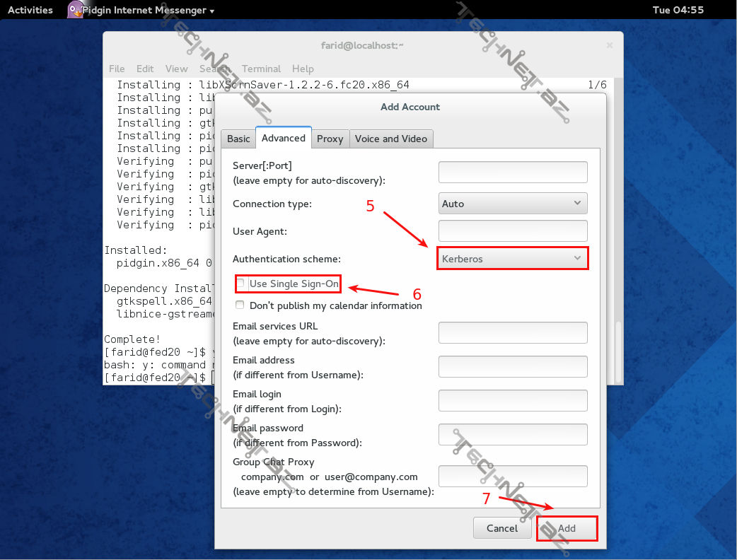Click the Cancel button

click(502, 528)
